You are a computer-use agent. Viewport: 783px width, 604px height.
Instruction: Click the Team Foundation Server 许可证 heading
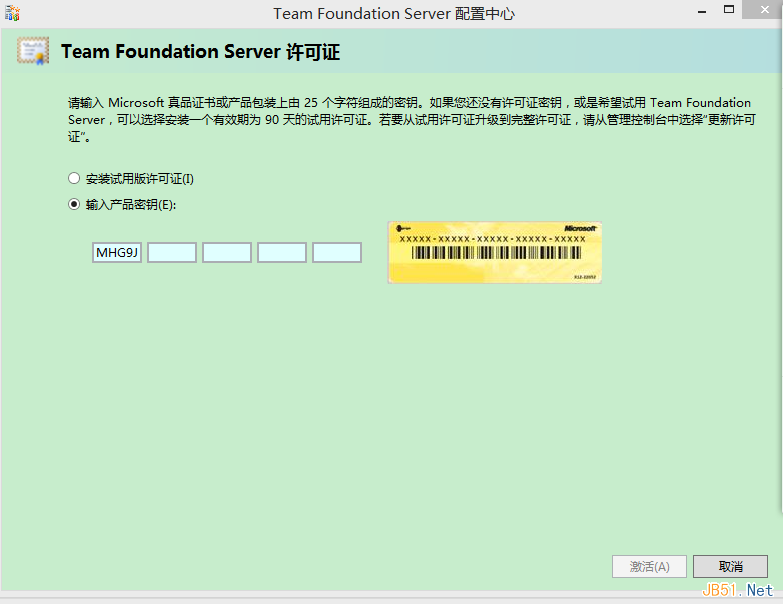tap(200, 52)
